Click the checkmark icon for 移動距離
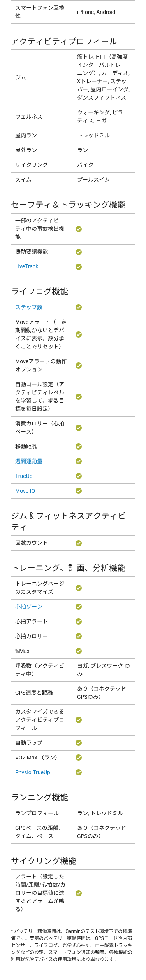 click(79, 446)
